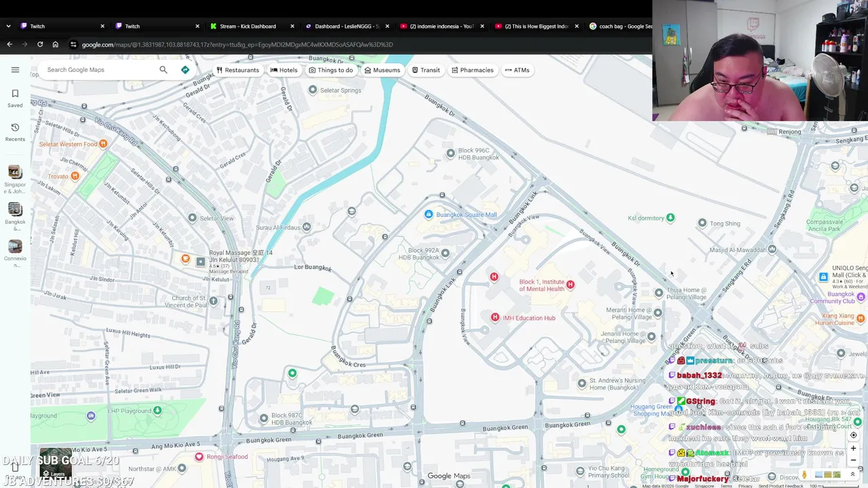This screenshot has height=488, width=868.
Task: Close the indomie indonesia YouTube tab
Action: click(x=482, y=26)
